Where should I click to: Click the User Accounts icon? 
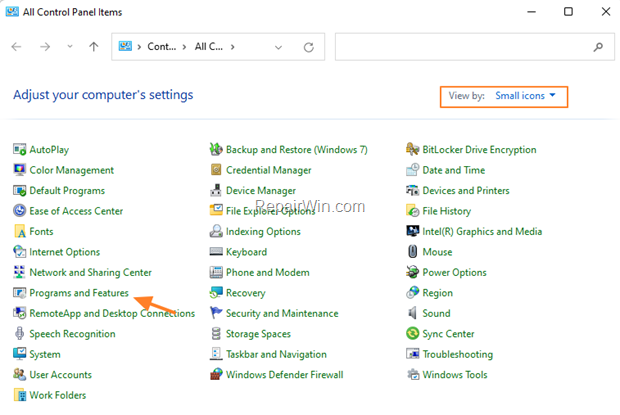tap(19, 375)
